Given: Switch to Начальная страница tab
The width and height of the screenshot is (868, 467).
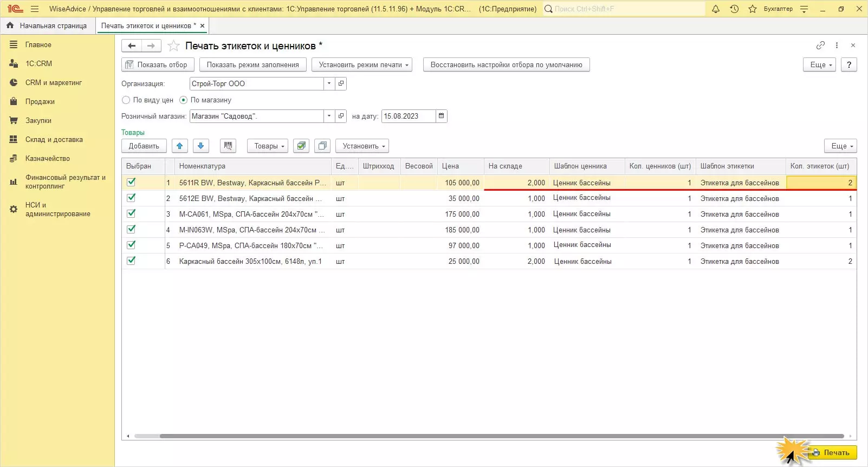Looking at the screenshot, I should coord(48,25).
